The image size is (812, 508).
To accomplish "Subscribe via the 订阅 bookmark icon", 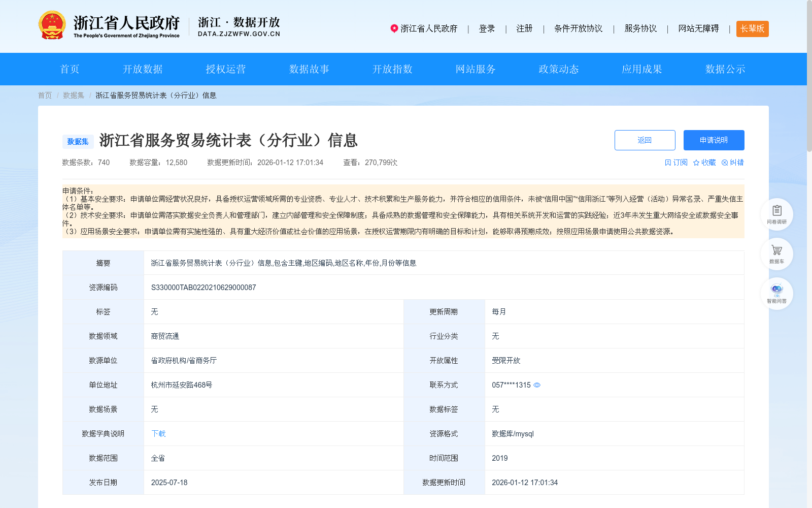I will [x=675, y=163].
